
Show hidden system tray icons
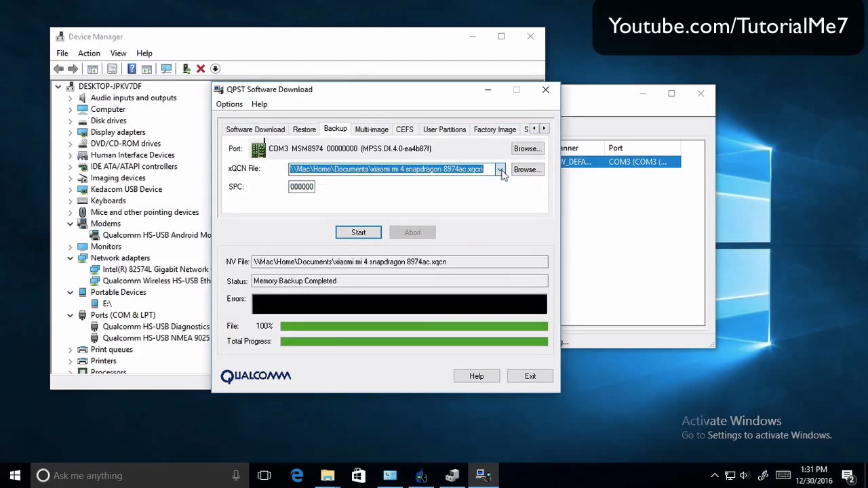coord(714,475)
